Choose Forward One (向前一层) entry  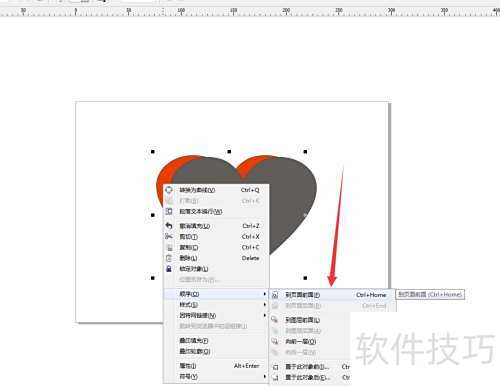310,342
